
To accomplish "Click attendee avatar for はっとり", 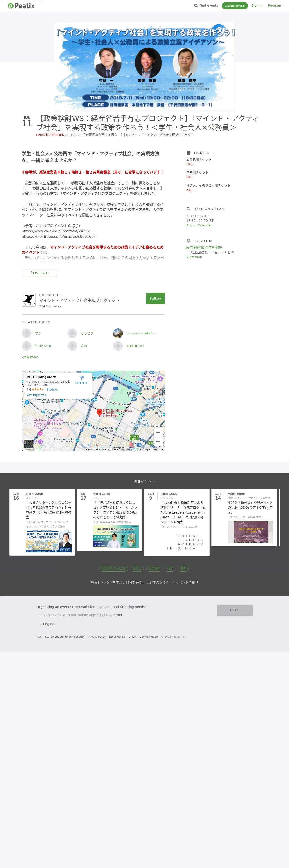I will tap(72, 333).
